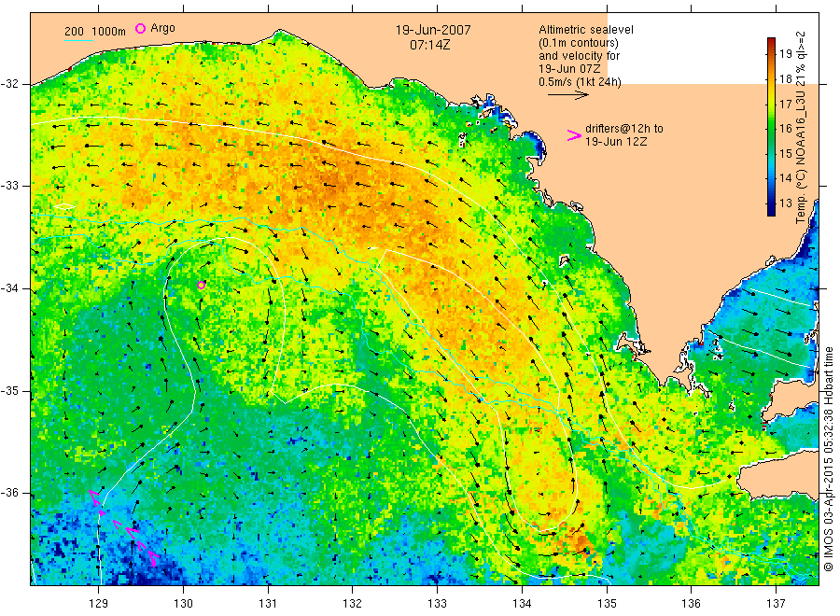
Task: Click the '19-Jun-2007' date title
Action: click(433, 30)
